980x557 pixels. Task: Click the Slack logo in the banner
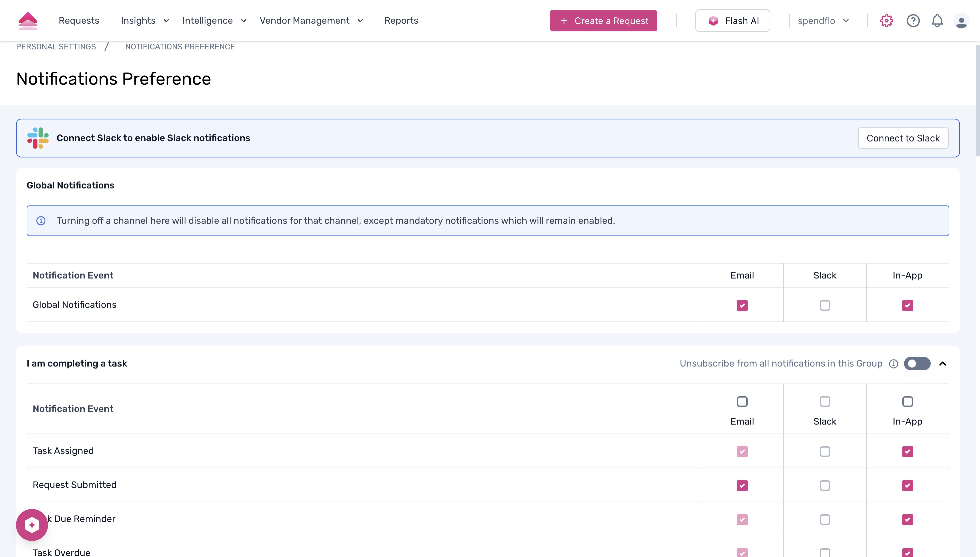38,138
